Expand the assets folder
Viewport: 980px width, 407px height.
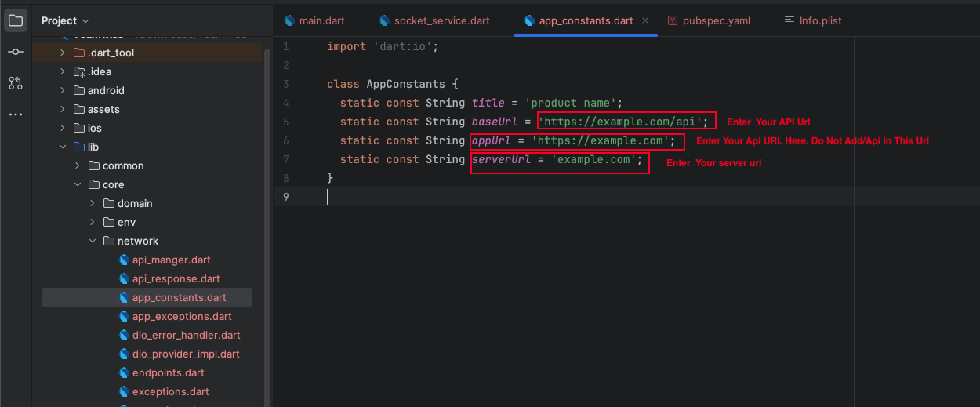(x=63, y=109)
